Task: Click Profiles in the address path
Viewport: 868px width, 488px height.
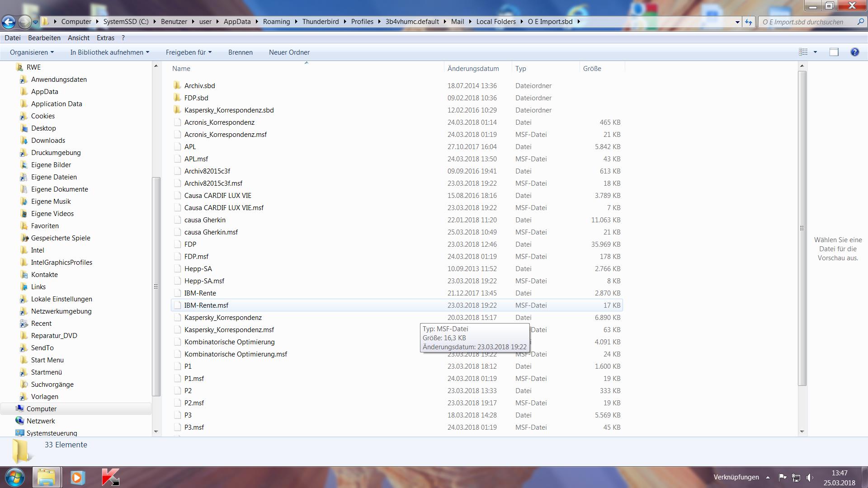Action: (x=362, y=22)
